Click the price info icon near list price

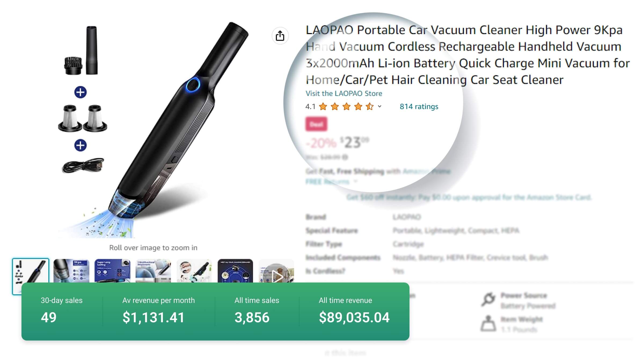tap(345, 157)
